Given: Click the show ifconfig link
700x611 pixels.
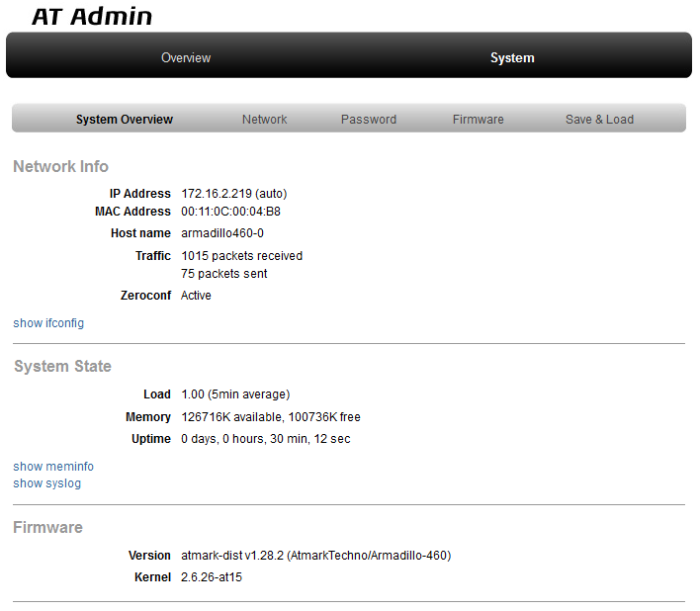Looking at the screenshot, I should (x=48, y=323).
